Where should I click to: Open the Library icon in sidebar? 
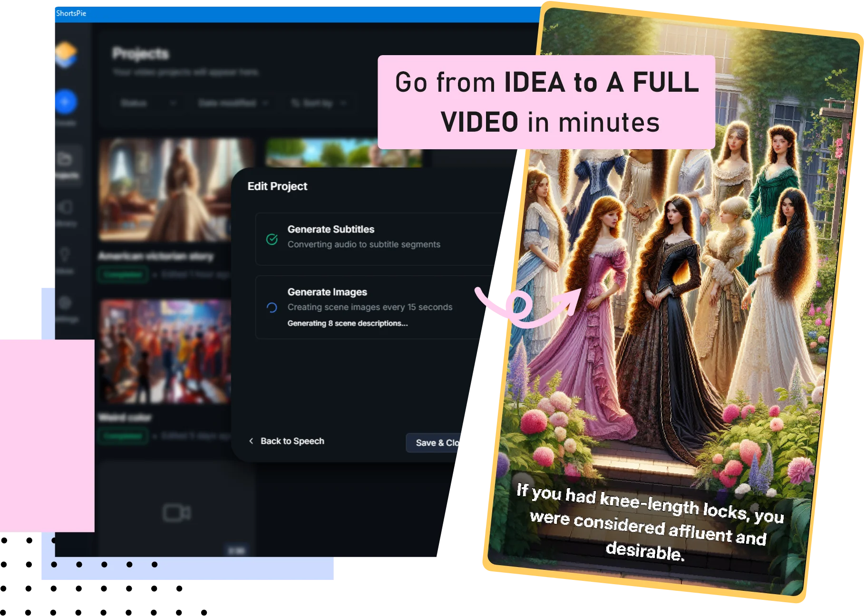pyautogui.click(x=65, y=208)
